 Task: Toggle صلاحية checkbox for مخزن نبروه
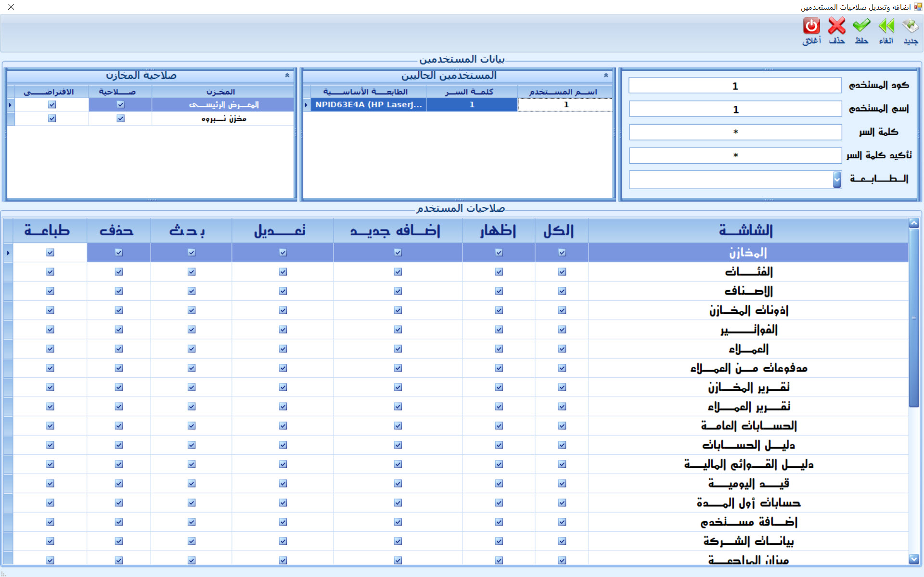click(120, 118)
